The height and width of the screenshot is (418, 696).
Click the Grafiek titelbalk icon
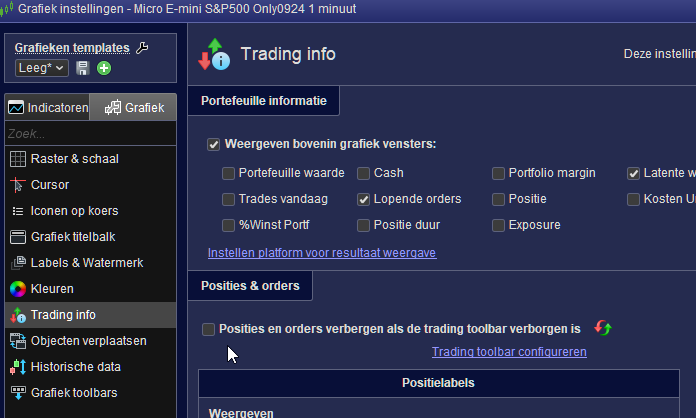(x=18, y=237)
